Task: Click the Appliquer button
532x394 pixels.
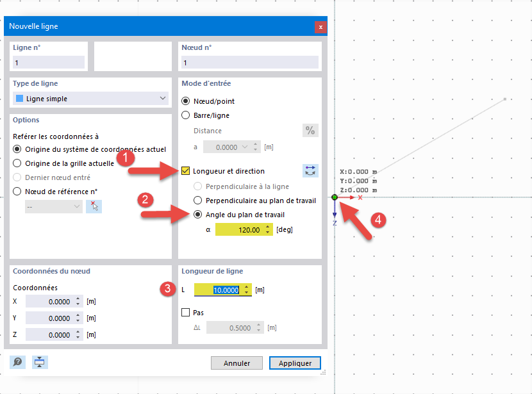Action: [295, 363]
